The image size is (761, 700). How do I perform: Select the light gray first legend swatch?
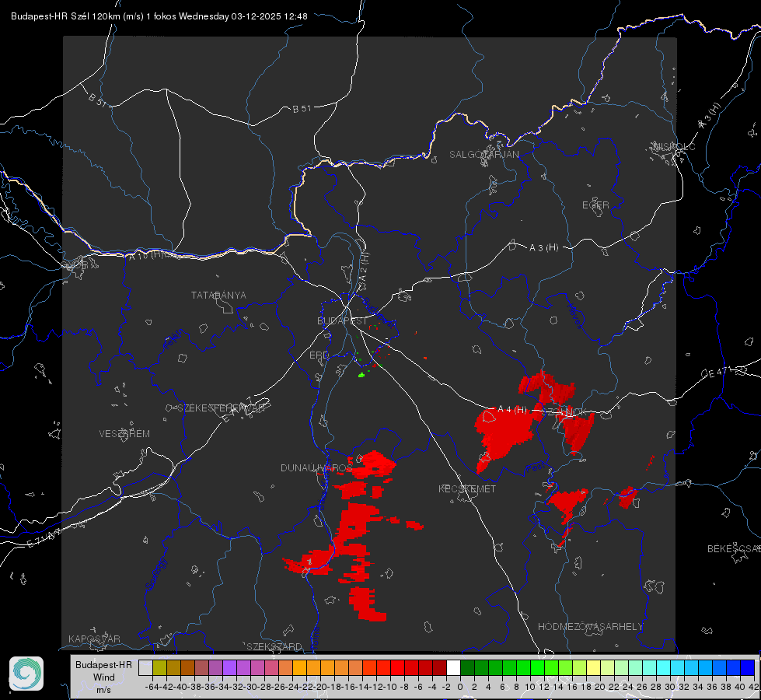145,667
